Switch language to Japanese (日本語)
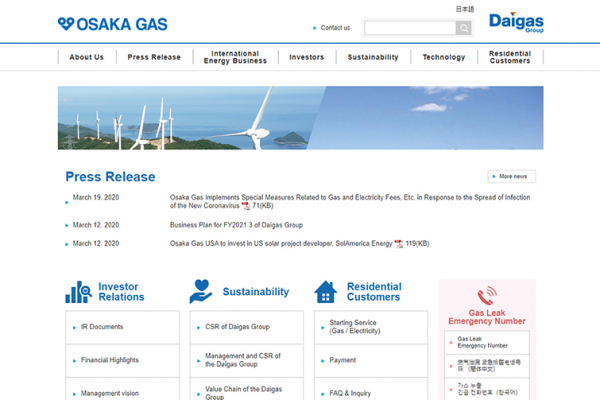Screen dimensions: 600x400 (465, 9)
